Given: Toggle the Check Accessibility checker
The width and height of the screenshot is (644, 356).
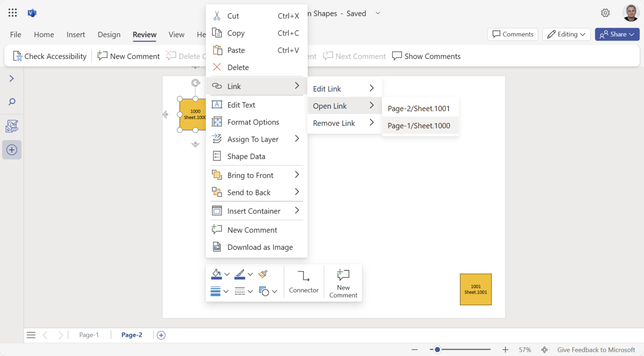Looking at the screenshot, I should tap(49, 56).
